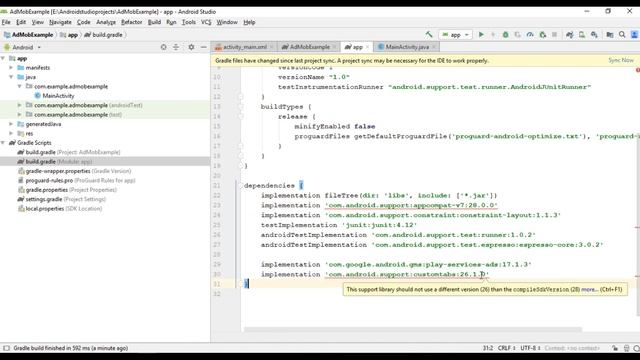
Task: Select gradle-wrapper.properties file
Action: [75, 171]
